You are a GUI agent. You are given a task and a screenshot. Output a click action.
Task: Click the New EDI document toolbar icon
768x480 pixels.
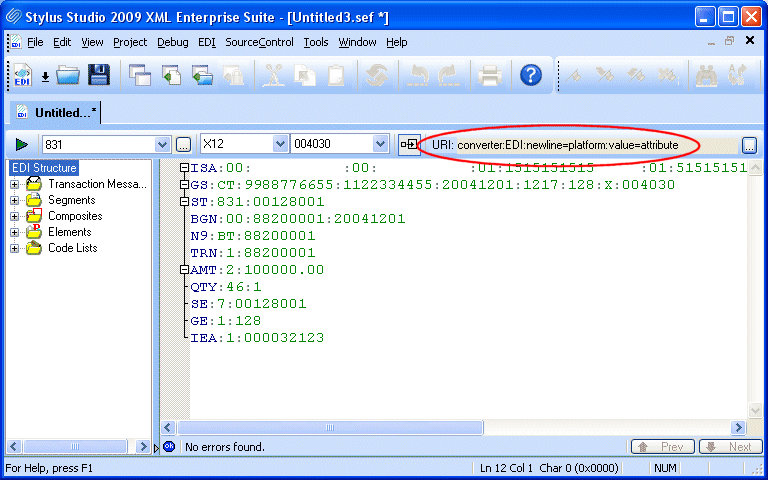tap(23, 75)
